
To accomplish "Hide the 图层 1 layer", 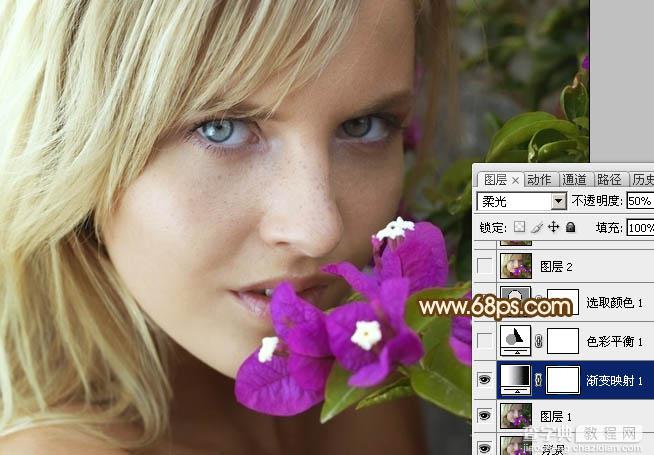I will (484, 416).
